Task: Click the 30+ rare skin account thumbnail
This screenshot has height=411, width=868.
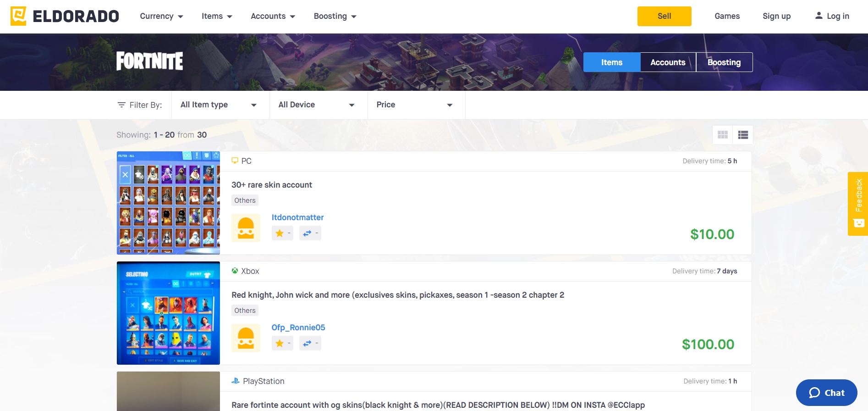Action: pyautogui.click(x=168, y=203)
